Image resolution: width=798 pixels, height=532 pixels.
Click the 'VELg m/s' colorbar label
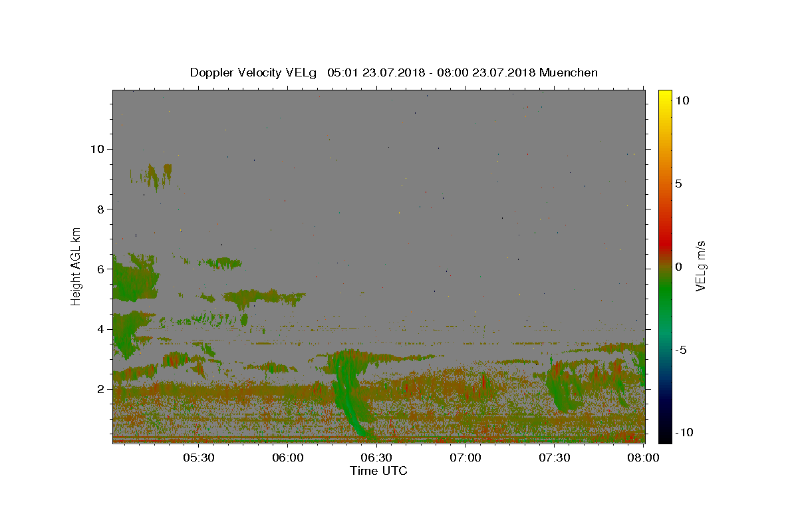[700, 267]
